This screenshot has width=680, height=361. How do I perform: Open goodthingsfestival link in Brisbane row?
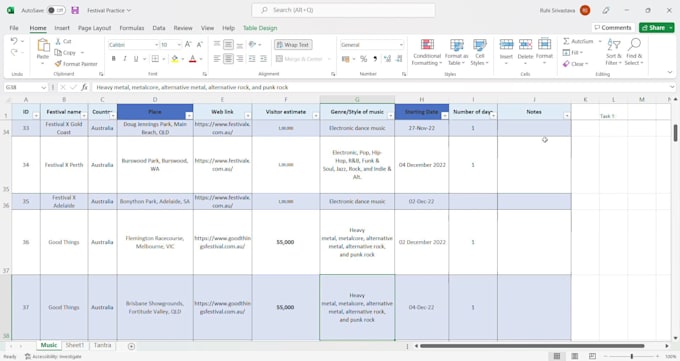tap(222, 307)
